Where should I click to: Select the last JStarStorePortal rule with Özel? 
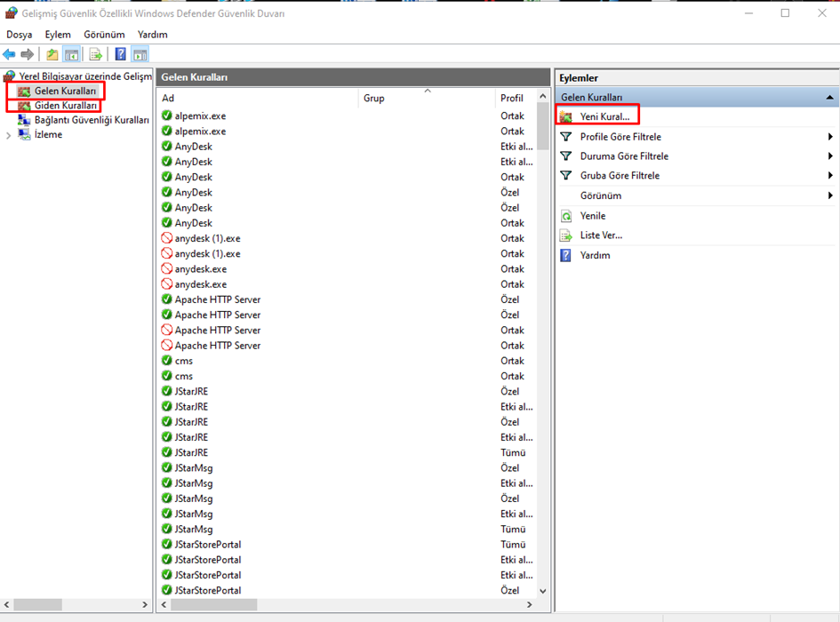[x=348, y=590]
